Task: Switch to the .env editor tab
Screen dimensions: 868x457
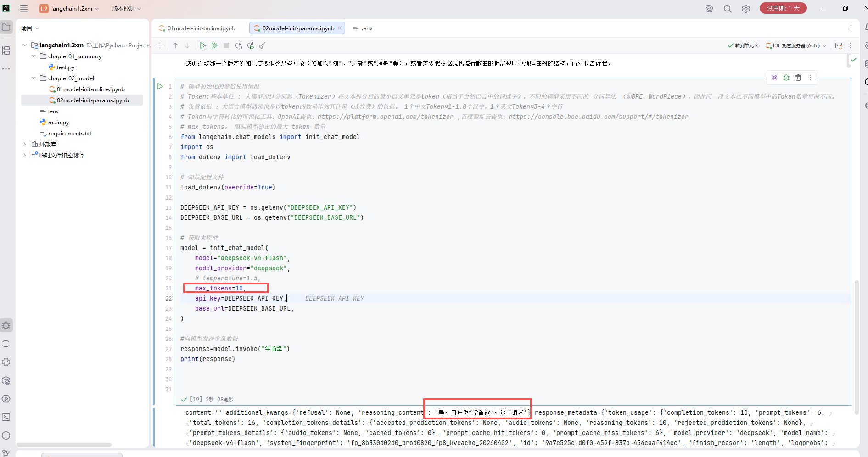Action: click(x=363, y=28)
